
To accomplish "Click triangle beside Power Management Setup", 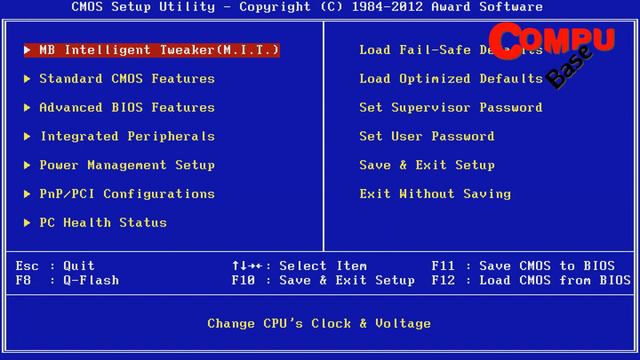I will coord(27,165).
